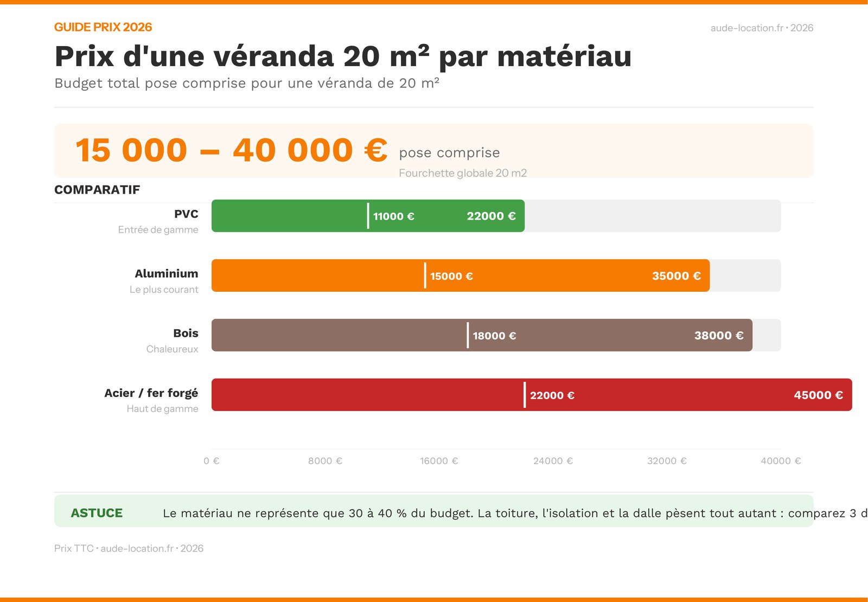Screen dimensions: 868x602
Task: Click the '18000 €' value in Bois bar
Action: [x=494, y=336]
